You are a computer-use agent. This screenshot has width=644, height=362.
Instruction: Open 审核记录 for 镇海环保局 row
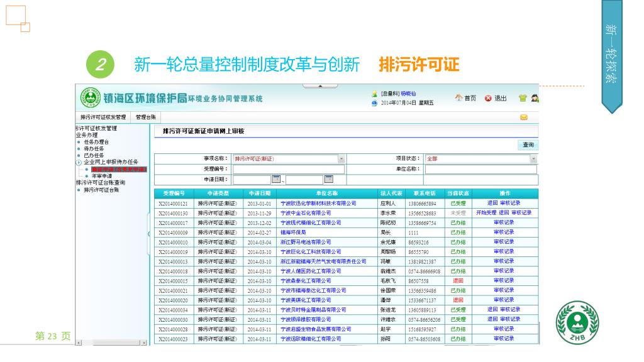point(504,233)
